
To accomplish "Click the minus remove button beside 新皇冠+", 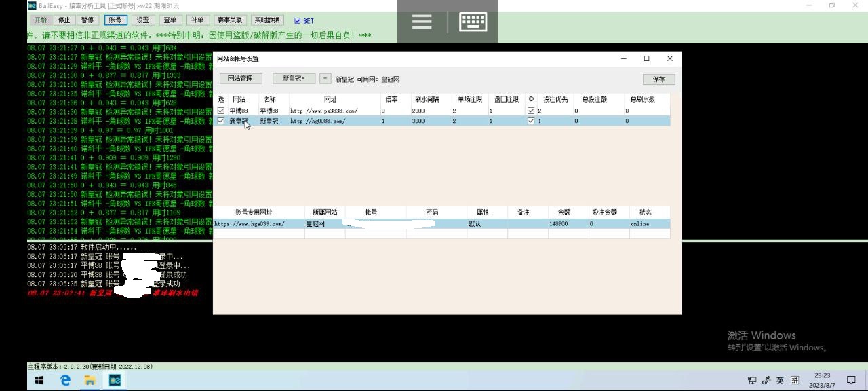I will coord(325,79).
